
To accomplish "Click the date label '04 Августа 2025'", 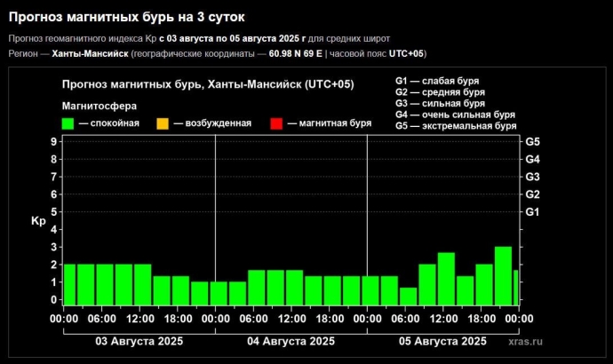I will [291, 341].
